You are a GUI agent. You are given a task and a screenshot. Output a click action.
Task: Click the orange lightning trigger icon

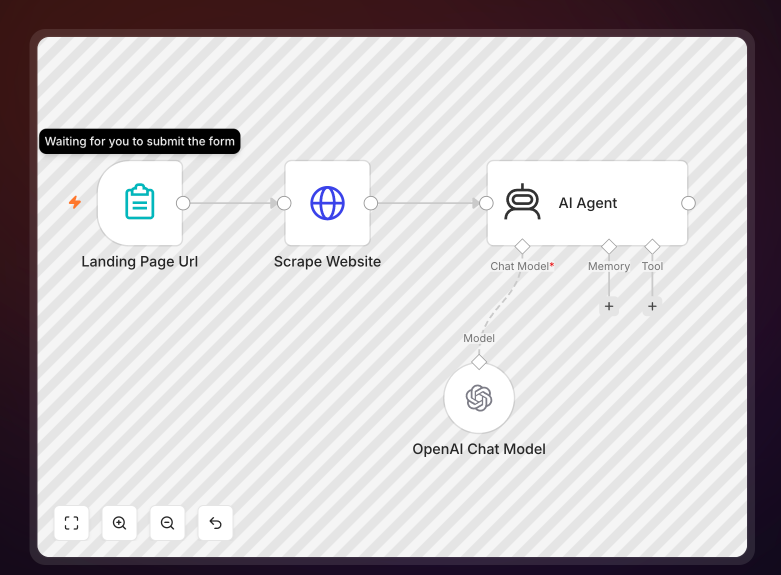pos(75,202)
